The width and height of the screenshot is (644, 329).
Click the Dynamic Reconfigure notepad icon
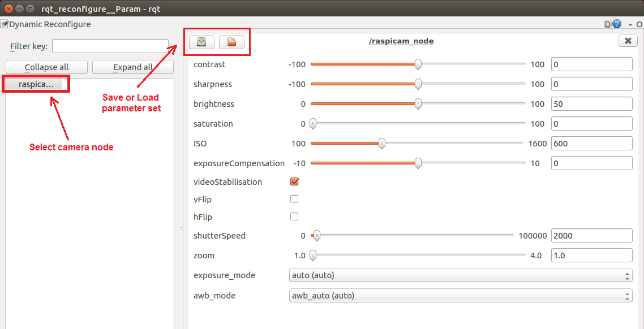4,24
